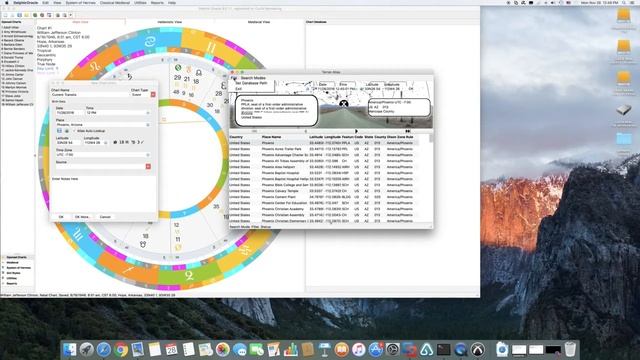Open the Place dropdown showing Phoenix, Arizona
The height and width of the screenshot is (360, 640).
(148, 124)
